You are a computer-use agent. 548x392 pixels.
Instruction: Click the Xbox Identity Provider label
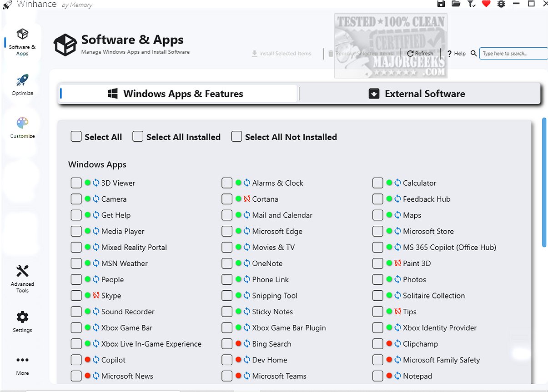tap(440, 328)
